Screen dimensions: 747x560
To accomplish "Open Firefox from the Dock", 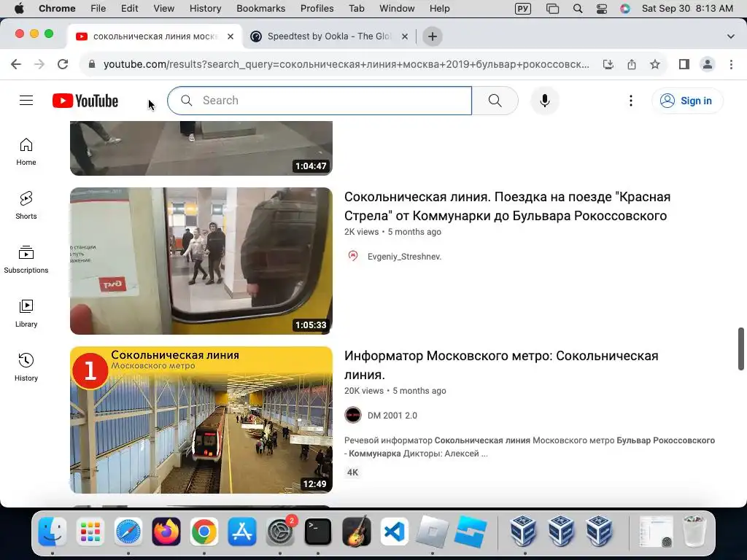I will coord(166,532).
